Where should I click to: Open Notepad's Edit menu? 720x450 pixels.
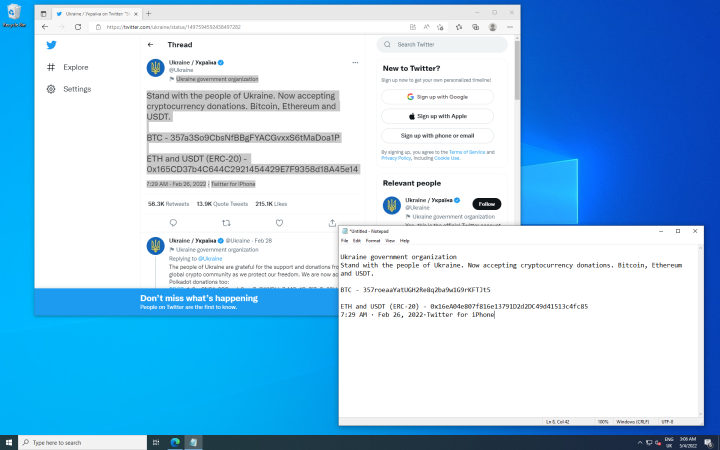[357, 241]
